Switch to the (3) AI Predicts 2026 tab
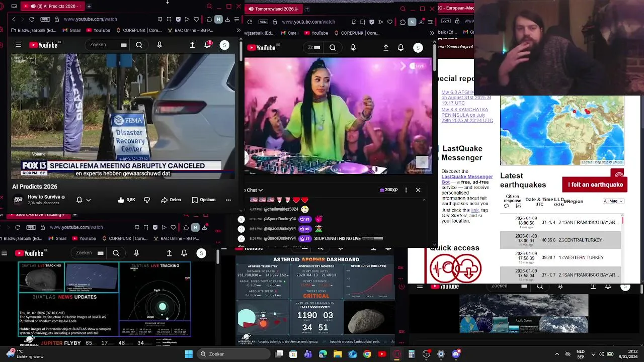644x362 pixels. click(52, 6)
